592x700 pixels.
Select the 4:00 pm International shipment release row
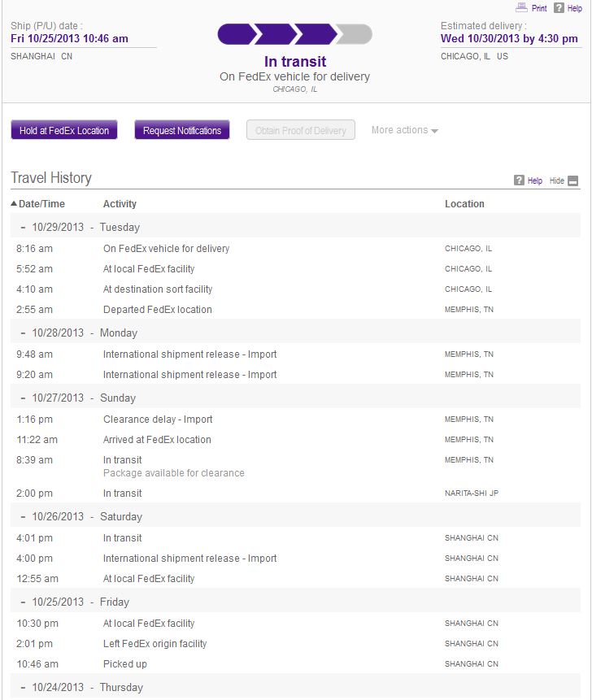point(295,559)
